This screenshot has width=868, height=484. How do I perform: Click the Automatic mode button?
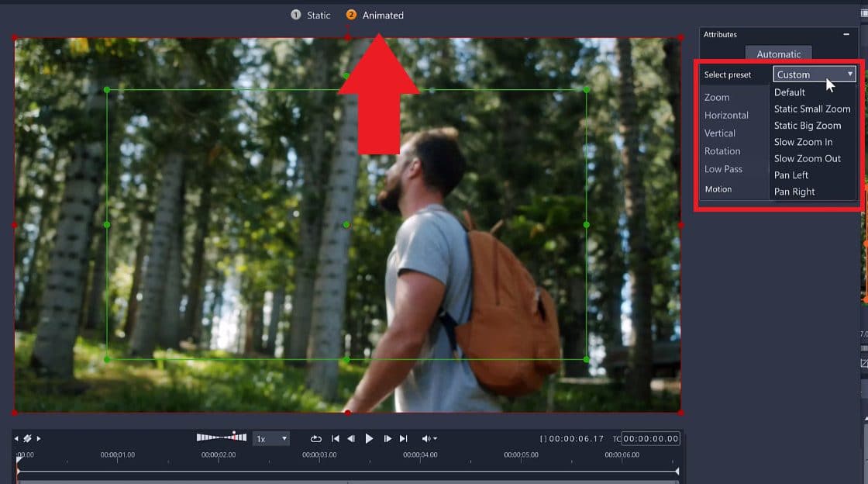click(778, 54)
